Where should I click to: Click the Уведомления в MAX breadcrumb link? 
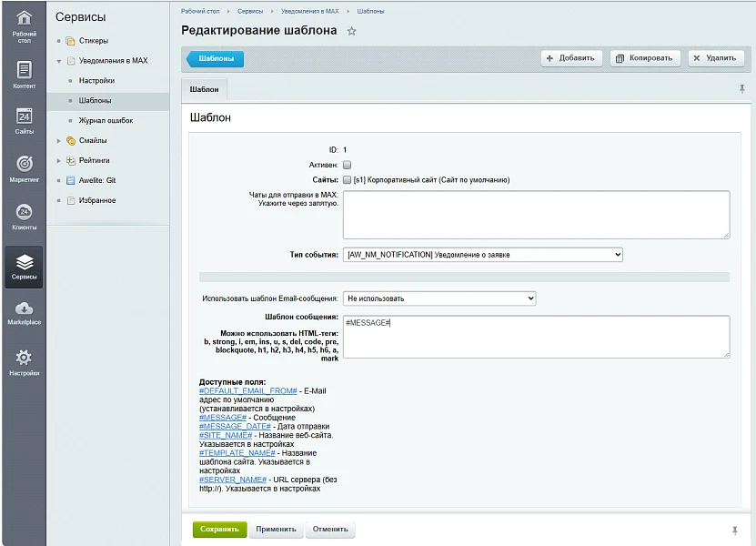(x=310, y=11)
